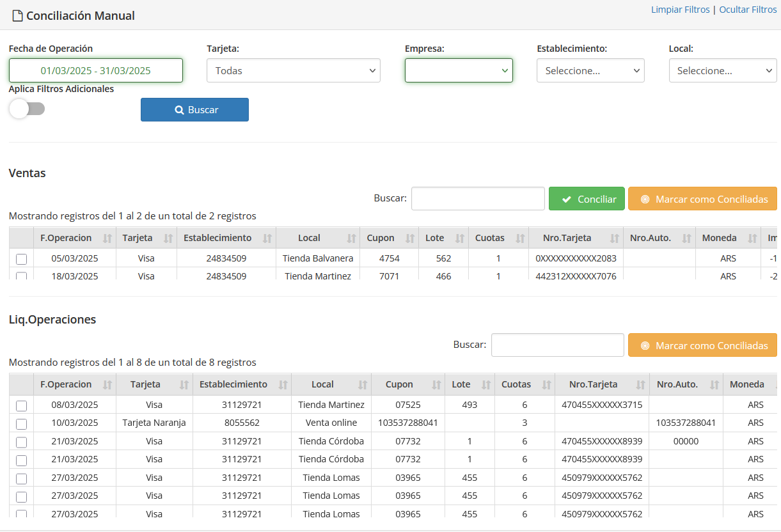Sort Liq.Operaciones by Cuotas column
781x532 pixels.
525,384
